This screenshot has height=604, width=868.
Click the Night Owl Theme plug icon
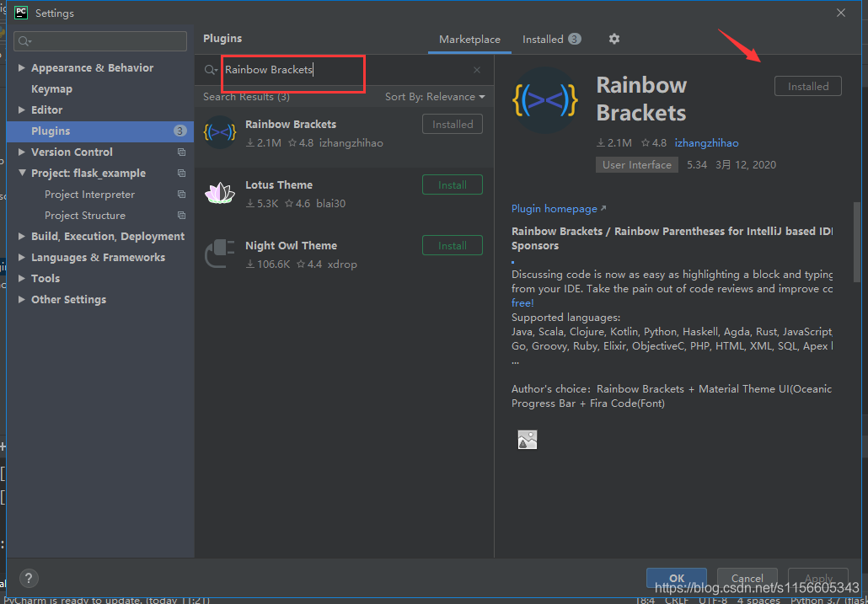220,254
